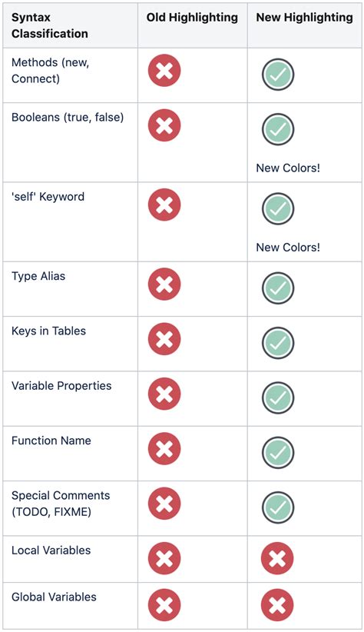Click the Syntax Classification column header

[x=49, y=25]
